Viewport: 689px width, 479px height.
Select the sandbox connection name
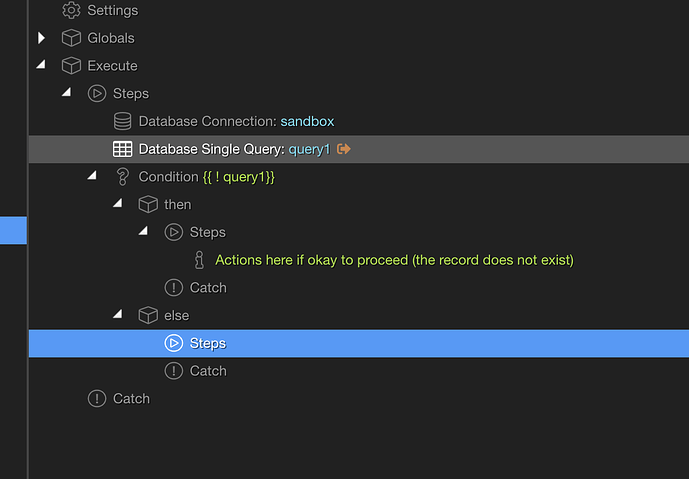pos(307,121)
